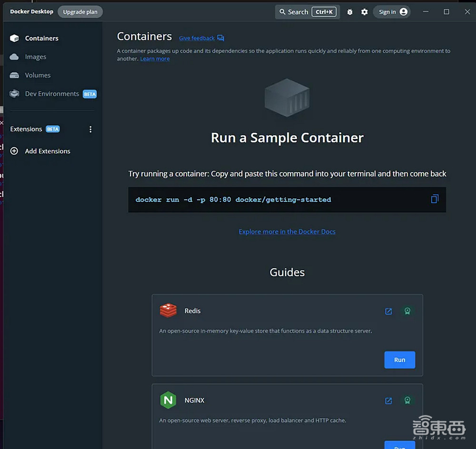The width and height of the screenshot is (476, 449).
Task: Select Containers in the sidebar
Action: [x=41, y=39]
